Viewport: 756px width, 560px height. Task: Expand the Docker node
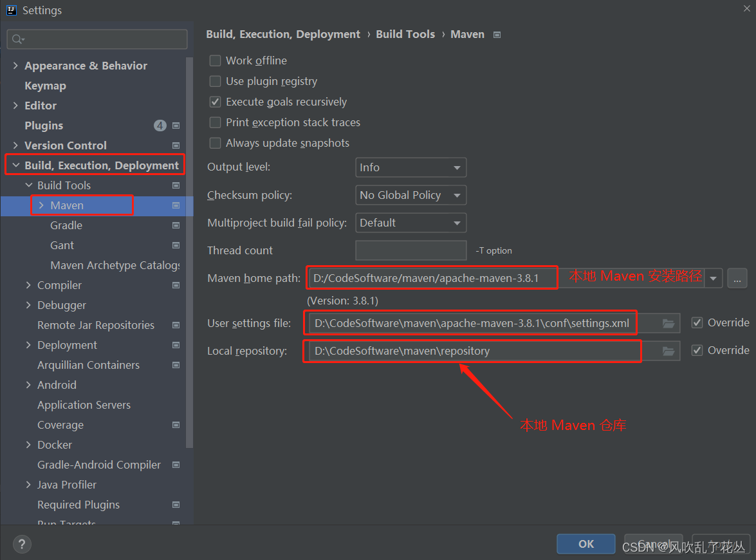pos(28,445)
